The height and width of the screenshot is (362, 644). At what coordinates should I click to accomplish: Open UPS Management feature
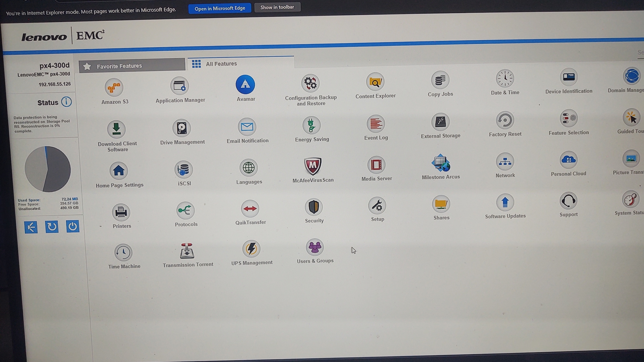251,249
